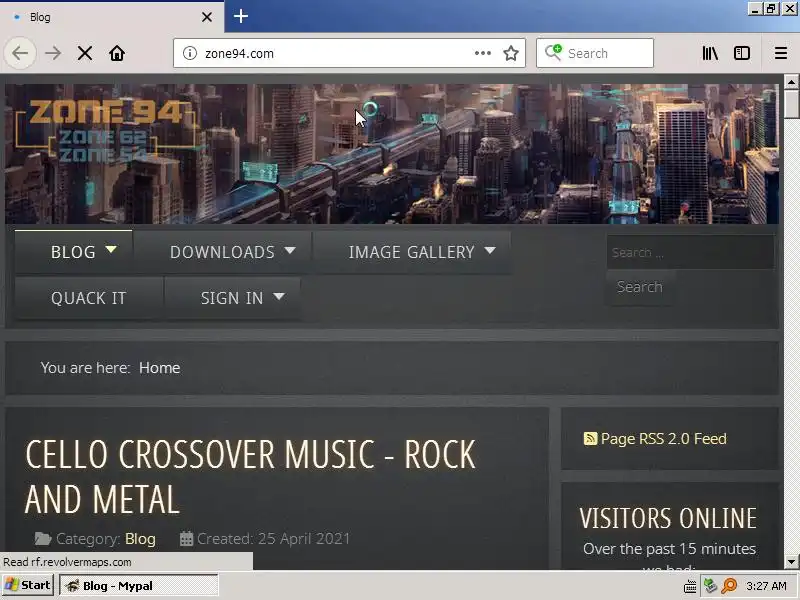Bookmark this page with the star

pyautogui.click(x=511, y=53)
